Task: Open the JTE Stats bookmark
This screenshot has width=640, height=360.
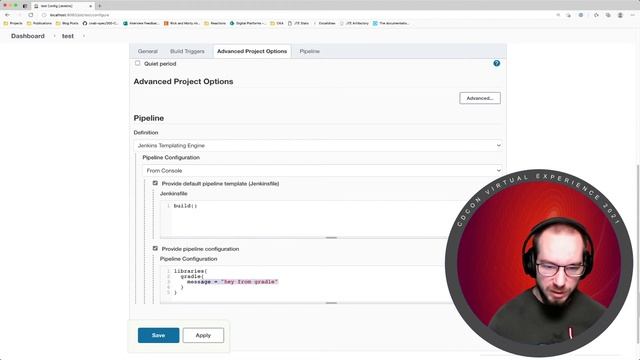Action: click(x=298, y=23)
